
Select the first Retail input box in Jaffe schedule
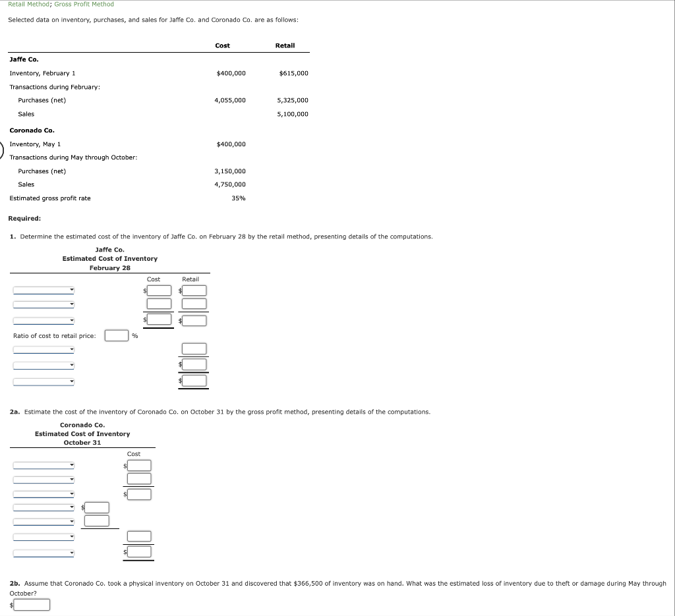point(193,290)
